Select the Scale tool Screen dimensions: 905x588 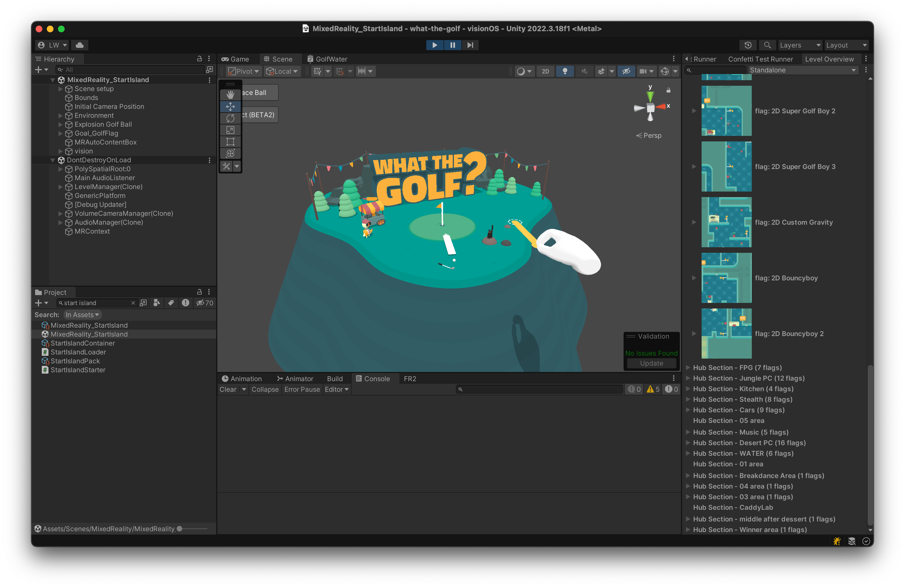(x=230, y=130)
